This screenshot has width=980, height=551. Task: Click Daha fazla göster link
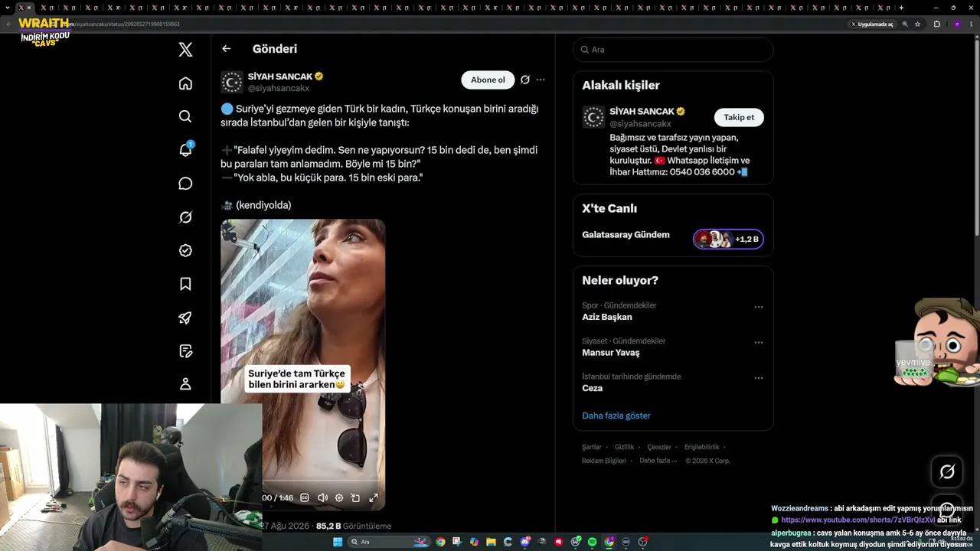616,416
